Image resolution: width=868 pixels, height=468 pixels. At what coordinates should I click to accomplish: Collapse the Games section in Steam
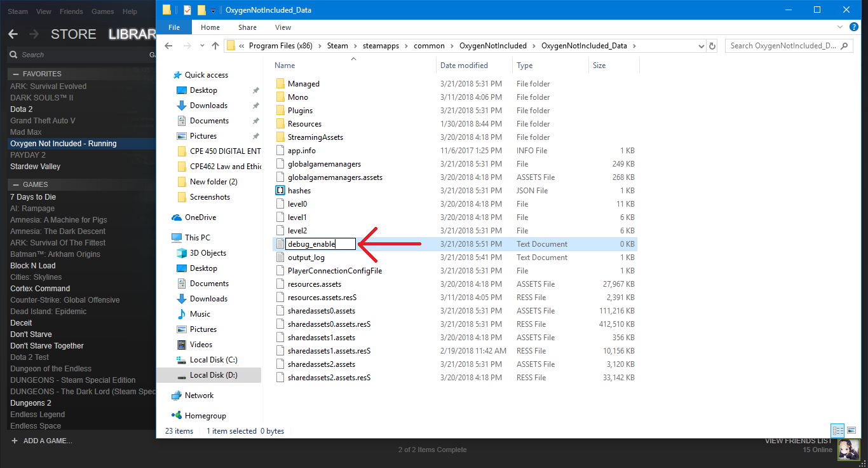click(16, 184)
